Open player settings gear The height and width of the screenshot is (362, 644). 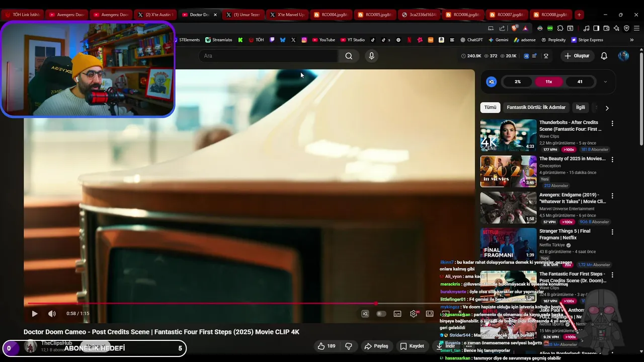(414, 314)
